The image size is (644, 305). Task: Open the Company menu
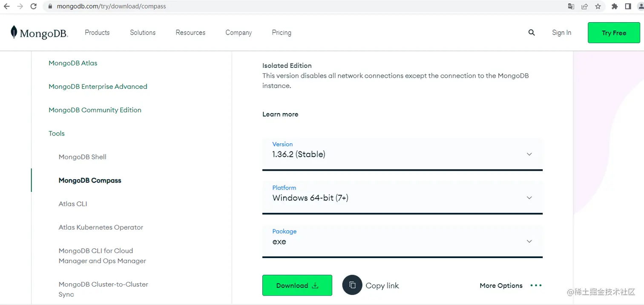239,32
